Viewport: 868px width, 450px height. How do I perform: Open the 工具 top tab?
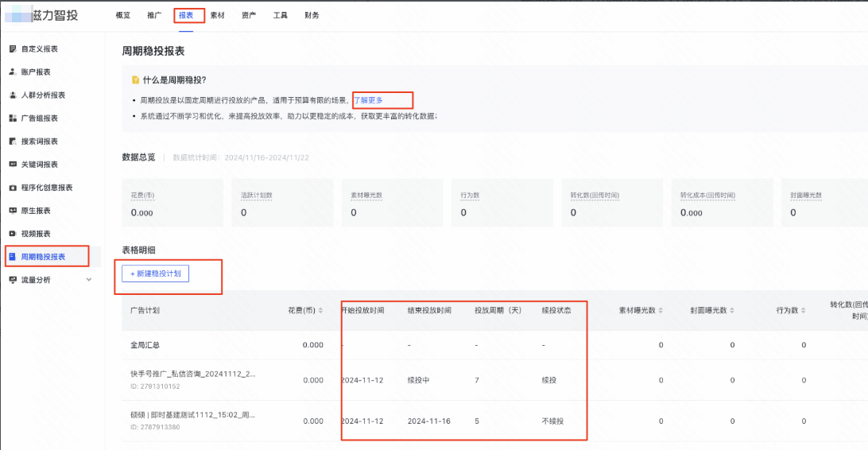[280, 15]
